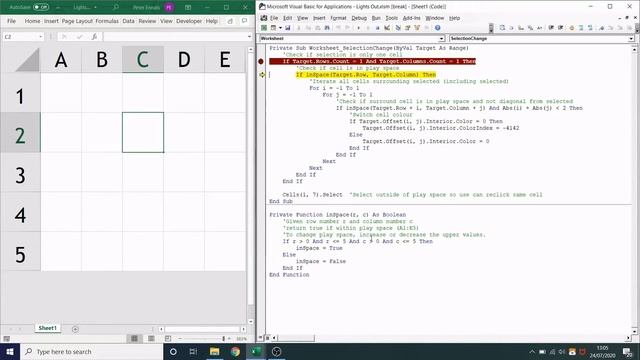Click the Reset stop square in VBA toolbar
The width and height of the screenshot is (640, 360).
pyautogui.click(x=378, y=28)
